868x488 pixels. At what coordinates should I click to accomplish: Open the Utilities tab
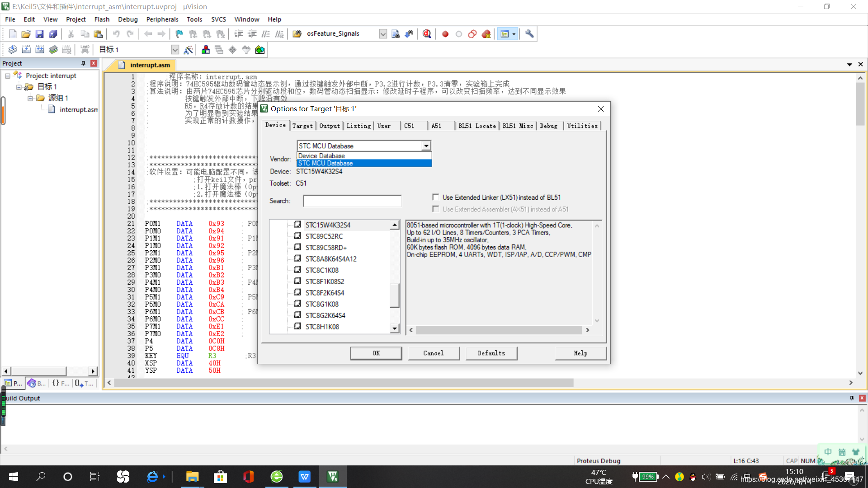coord(582,126)
